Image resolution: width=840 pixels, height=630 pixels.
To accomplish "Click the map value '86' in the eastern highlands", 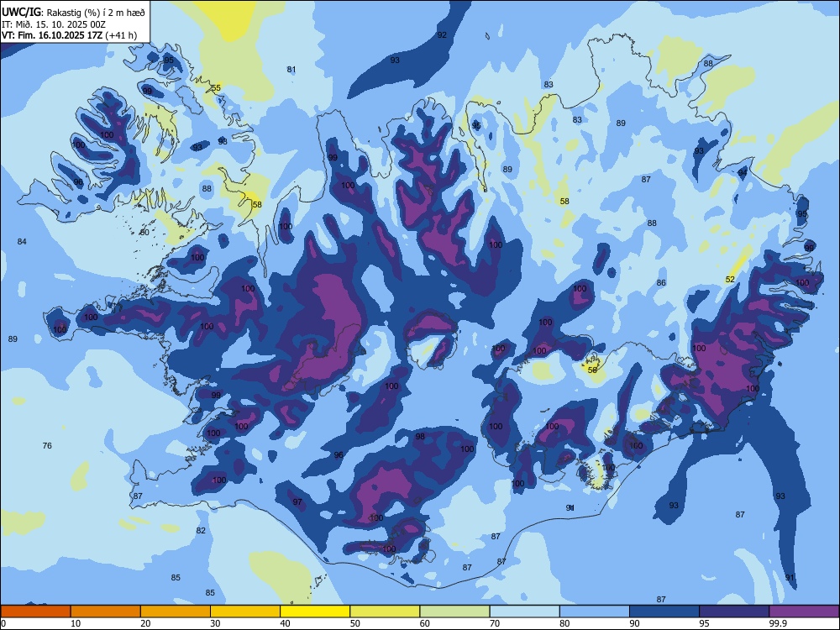I will pos(662,282).
